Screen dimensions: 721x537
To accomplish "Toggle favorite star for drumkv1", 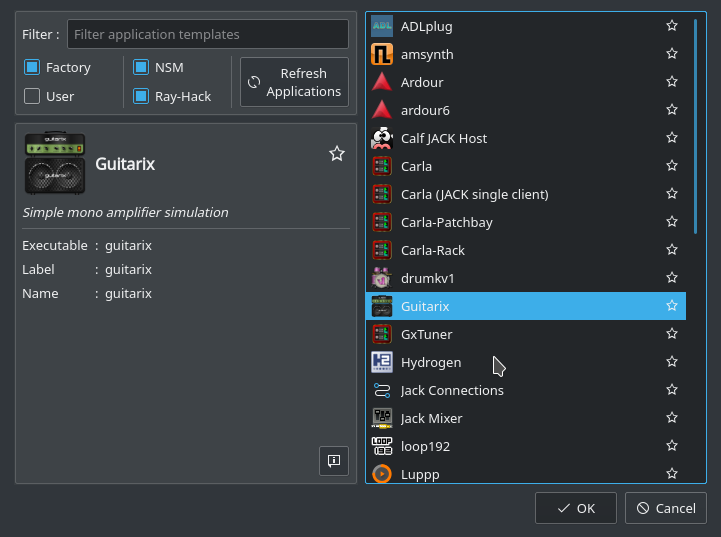I will [672, 278].
